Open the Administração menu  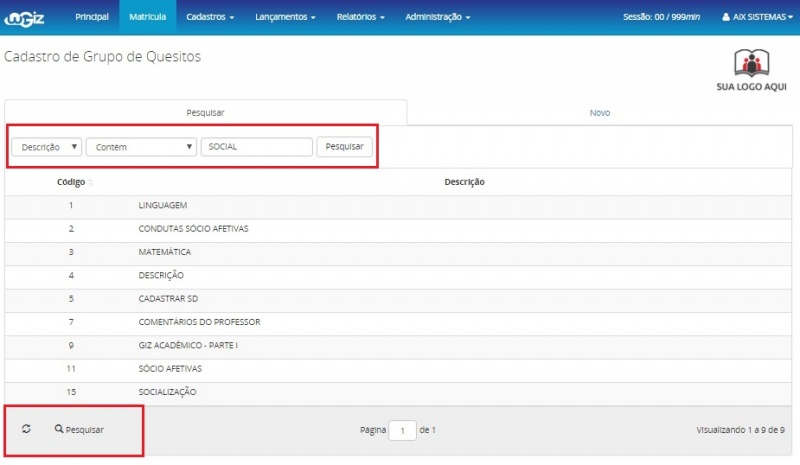coord(437,17)
